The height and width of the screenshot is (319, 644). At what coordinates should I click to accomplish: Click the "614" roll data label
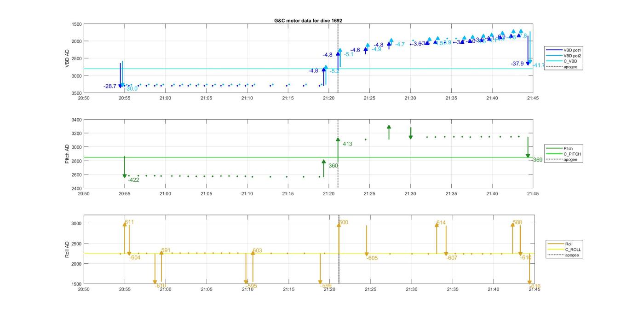[441, 223]
